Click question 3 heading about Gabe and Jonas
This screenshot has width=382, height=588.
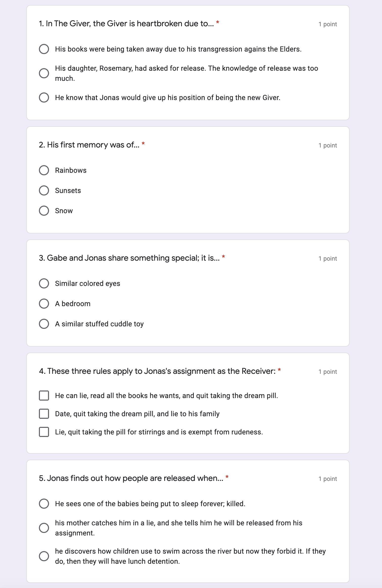tap(129, 258)
